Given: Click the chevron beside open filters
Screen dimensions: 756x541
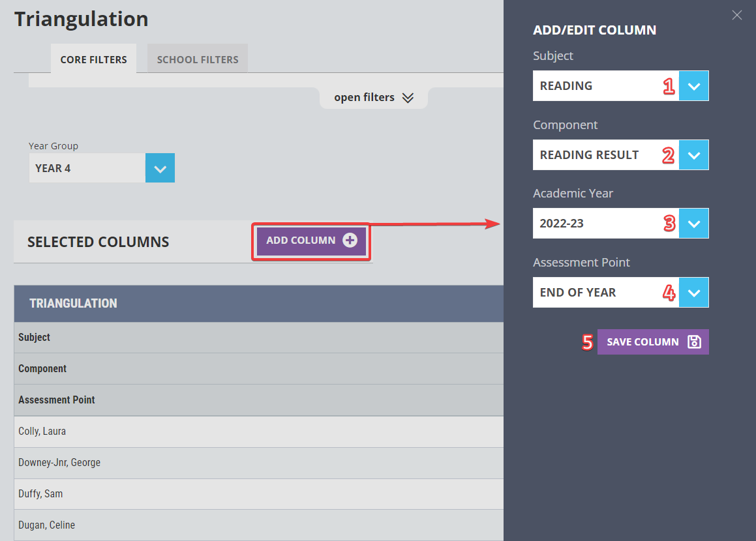Looking at the screenshot, I should tap(408, 97).
